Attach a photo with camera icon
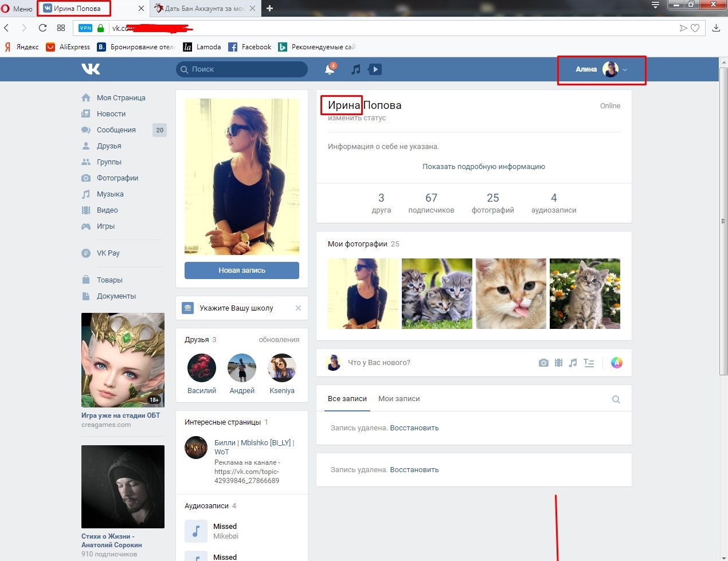This screenshot has width=728, height=561. [543, 363]
